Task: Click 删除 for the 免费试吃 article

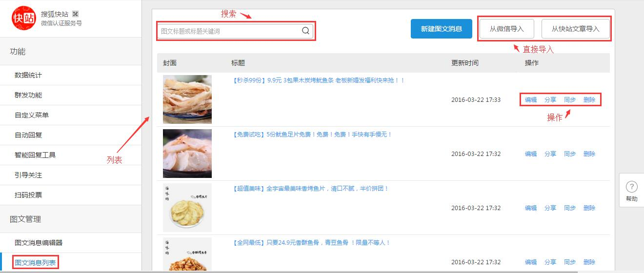Action: point(589,154)
